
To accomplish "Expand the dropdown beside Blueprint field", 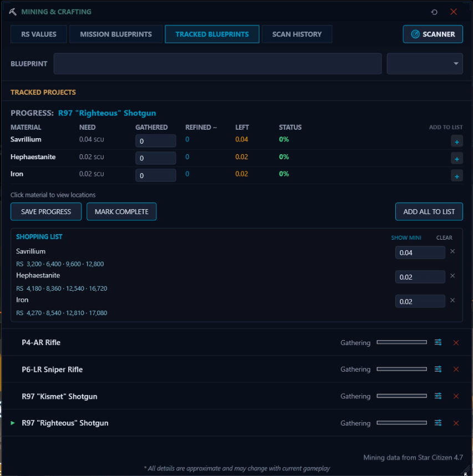I will (x=425, y=64).
